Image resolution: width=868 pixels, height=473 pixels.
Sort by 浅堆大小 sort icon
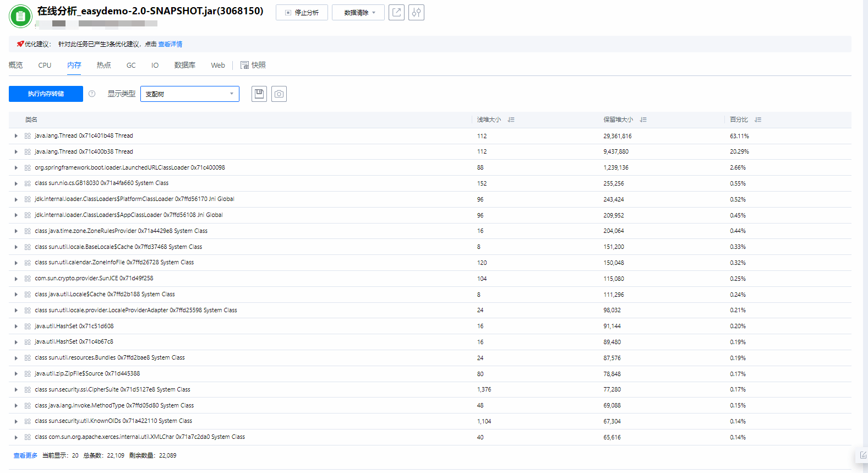(511, 119)
